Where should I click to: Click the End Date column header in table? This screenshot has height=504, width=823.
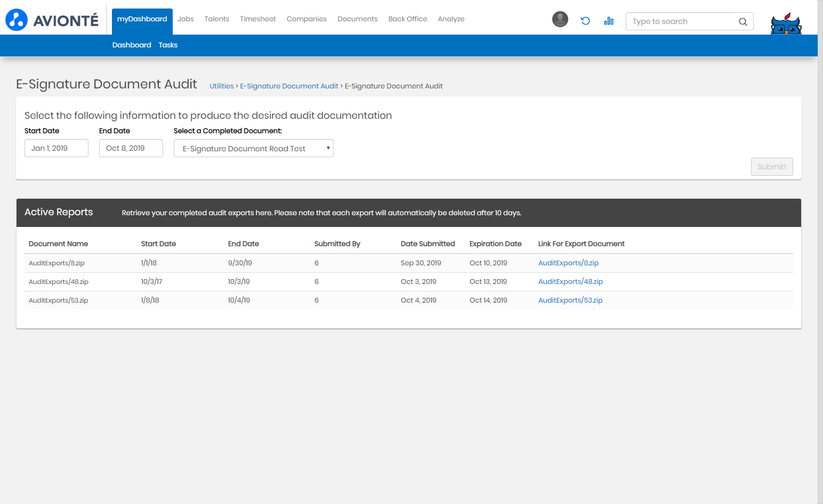tap(244, 243)
